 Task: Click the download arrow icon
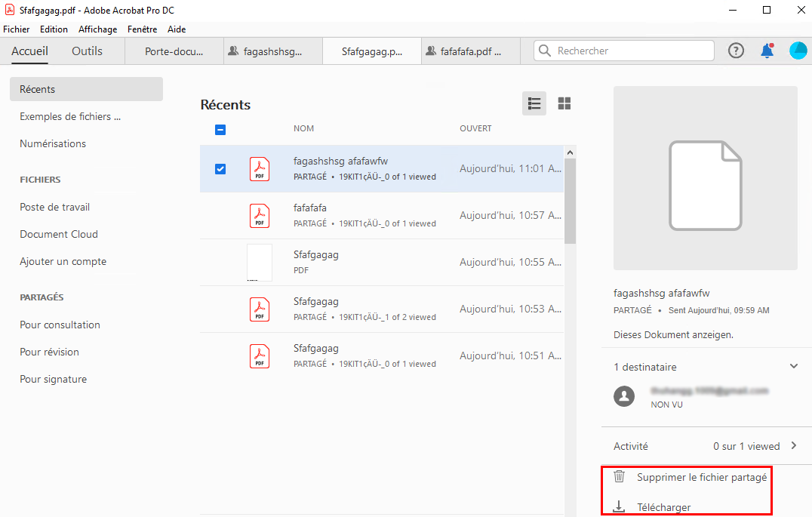pyautogui.click(x=619, y=506)
